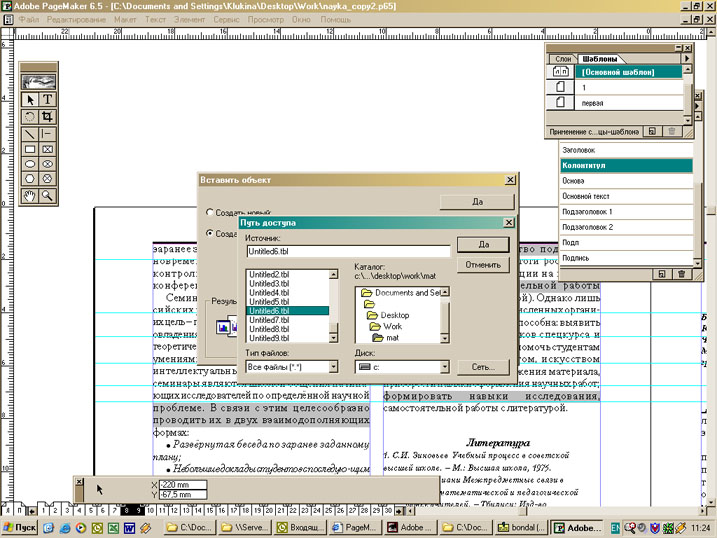Viewport: 717px width, 538px height.
Task: Select the Text tool in the toolbox
Action: tap(48, 100)
